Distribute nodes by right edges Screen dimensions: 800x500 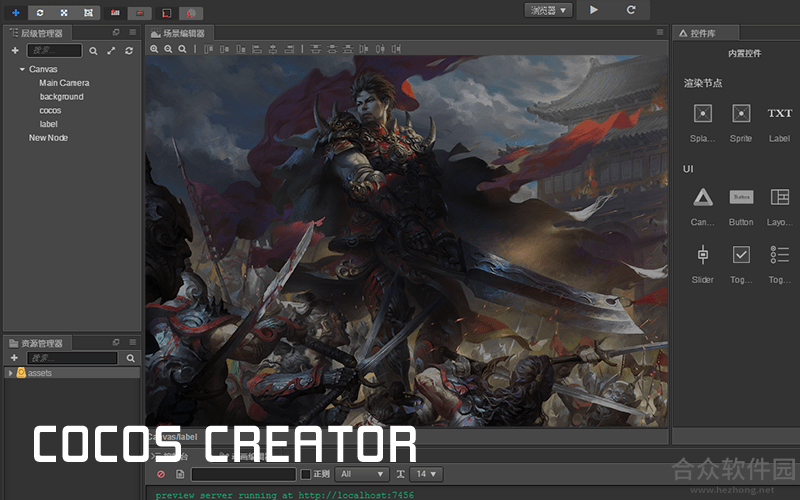point(396,49)
